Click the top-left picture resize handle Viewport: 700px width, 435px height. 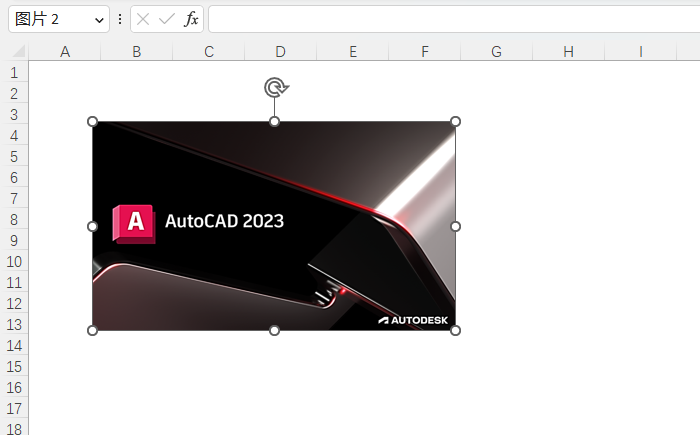(92, 121)
